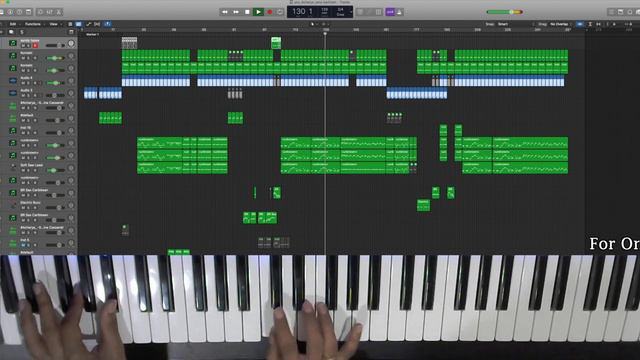Mute the Audio 4 track

click(x=23, y=83)
